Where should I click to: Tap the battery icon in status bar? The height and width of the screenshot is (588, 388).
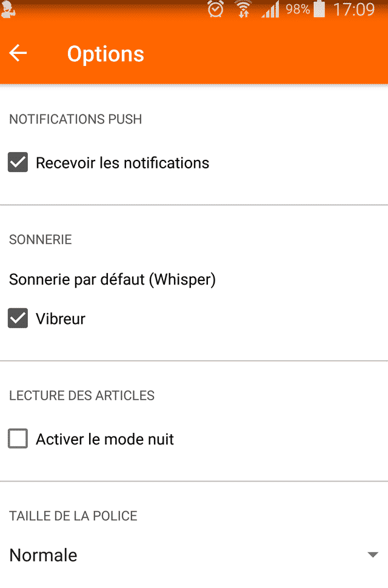(x=319, y=9)
